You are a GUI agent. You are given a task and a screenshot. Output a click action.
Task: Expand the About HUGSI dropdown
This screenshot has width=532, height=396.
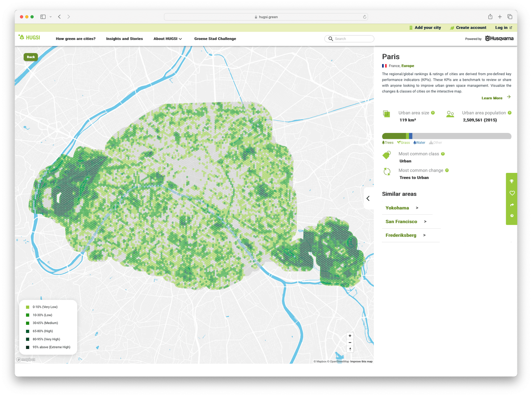pyautogui.click(x=167, y=39)
